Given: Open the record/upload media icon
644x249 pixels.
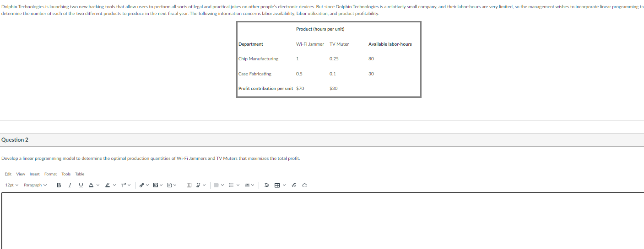Looking at the screenshot, I should click(189, 185).
